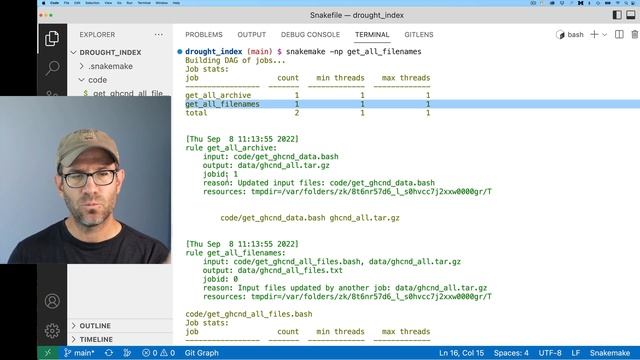Viewport: 640px width, 360px height.
Task: Change file encoding UTF-8
Action: 550,353
